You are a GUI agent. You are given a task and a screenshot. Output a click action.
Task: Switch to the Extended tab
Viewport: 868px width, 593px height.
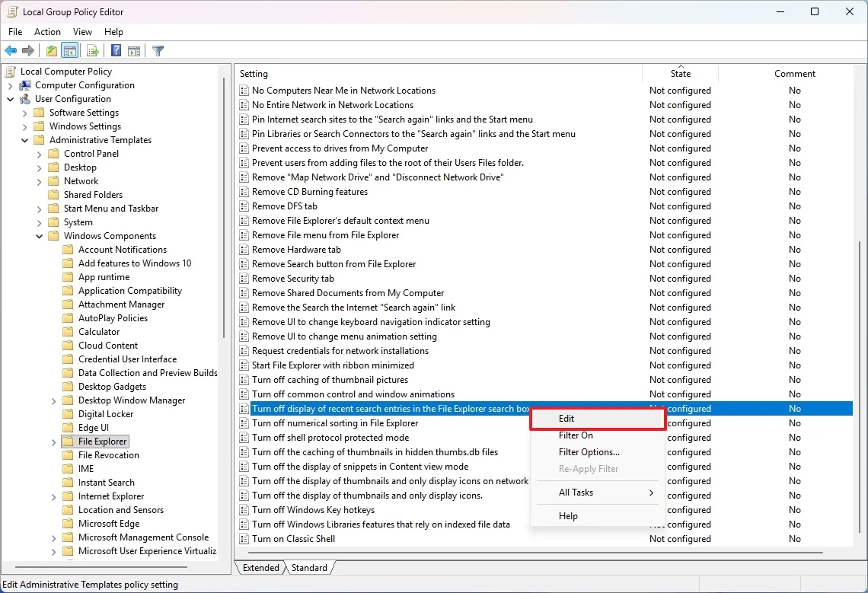(x=260, y=567)
